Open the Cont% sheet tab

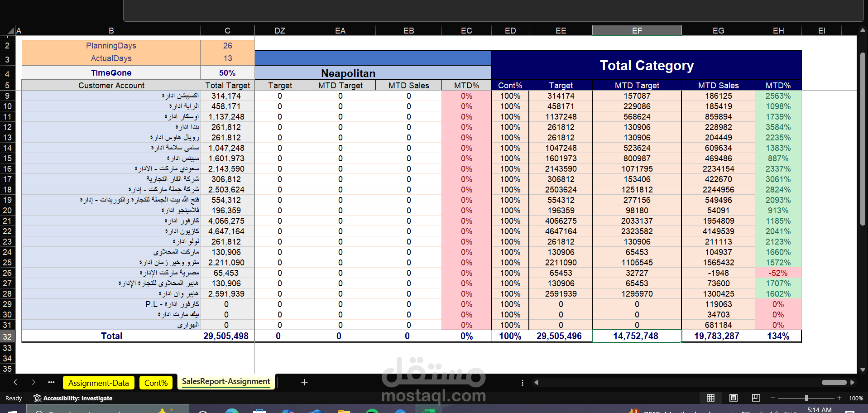click(156, 383)
